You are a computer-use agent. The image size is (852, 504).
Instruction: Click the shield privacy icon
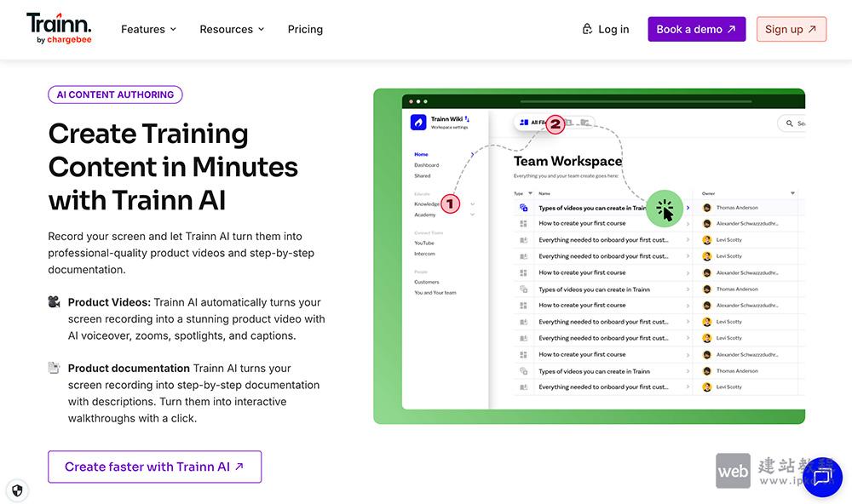[x=17, y=490]
